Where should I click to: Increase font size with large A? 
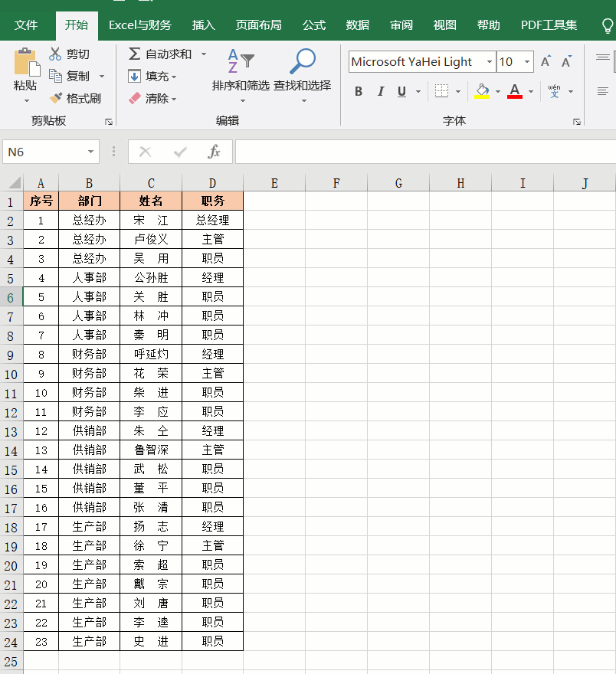coord(545,62)
